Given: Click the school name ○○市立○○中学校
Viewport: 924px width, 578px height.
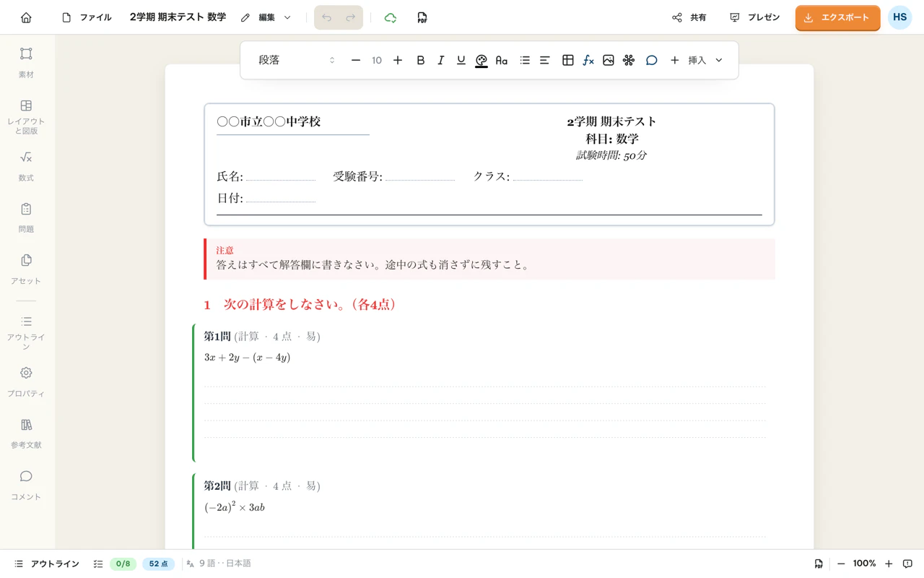Looking at the screenshot, I should [x=269, y=121].
